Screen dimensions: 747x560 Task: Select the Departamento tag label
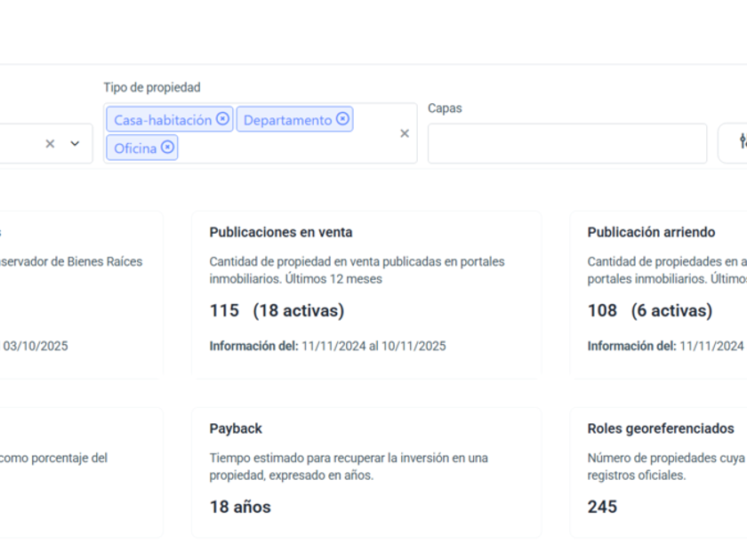[288, 120]
